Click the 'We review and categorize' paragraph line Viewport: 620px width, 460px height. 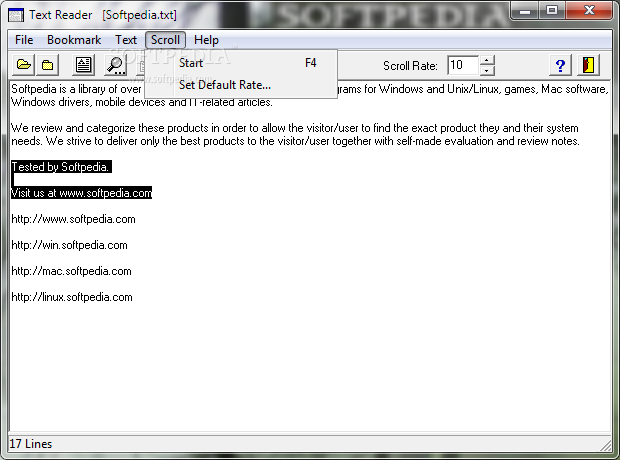295,128
